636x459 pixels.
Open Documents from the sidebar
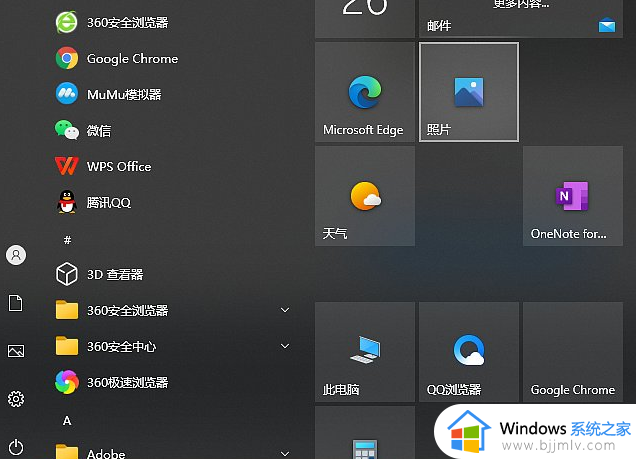click(x=16, y=303)
